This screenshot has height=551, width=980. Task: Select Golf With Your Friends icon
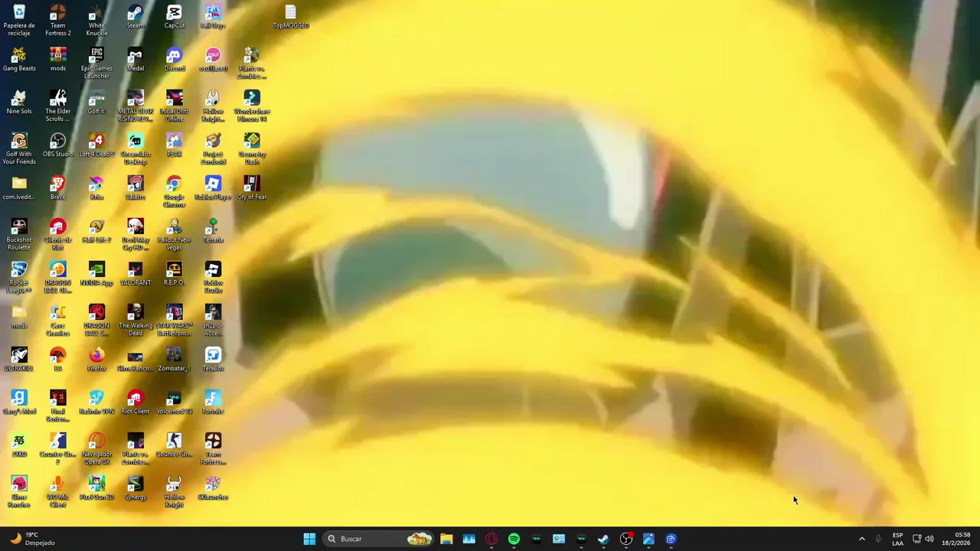[19, 148]
